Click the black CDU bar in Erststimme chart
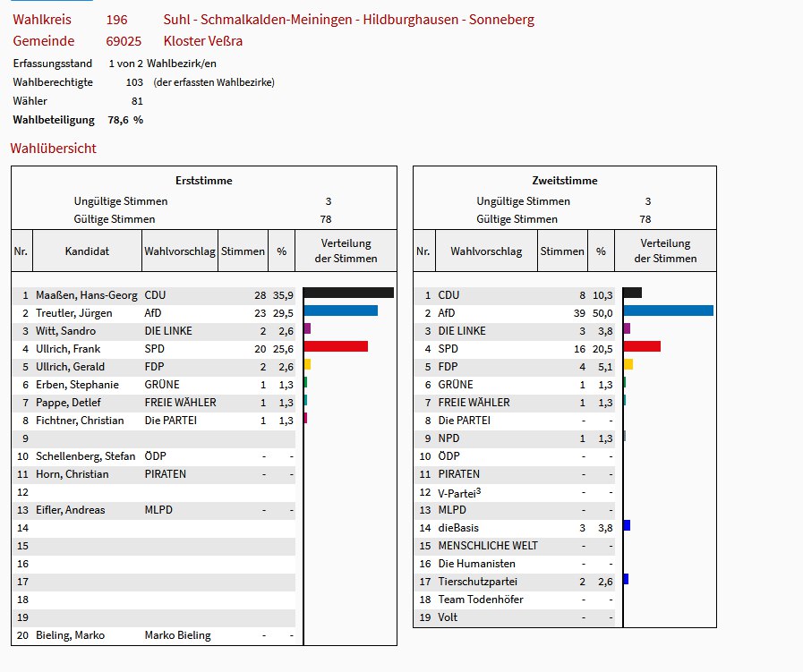Image resolution: width=803 pixels, height=672 pixels. 349,293
